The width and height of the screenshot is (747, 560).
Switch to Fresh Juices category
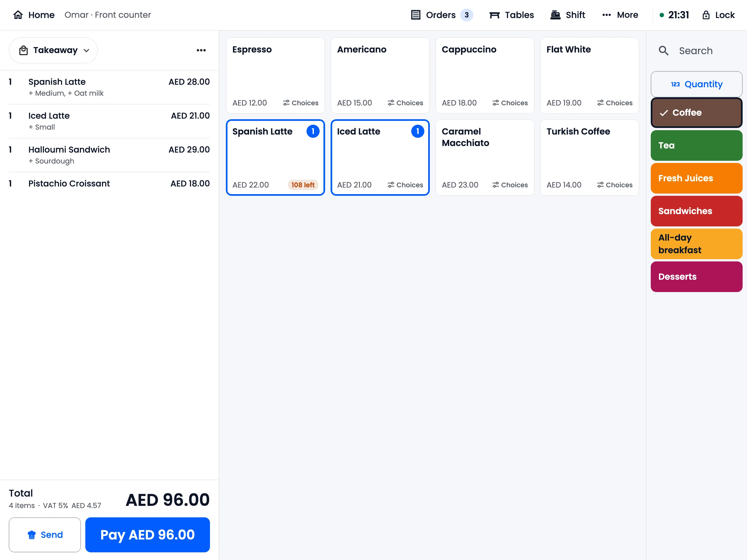pos(696,178)
